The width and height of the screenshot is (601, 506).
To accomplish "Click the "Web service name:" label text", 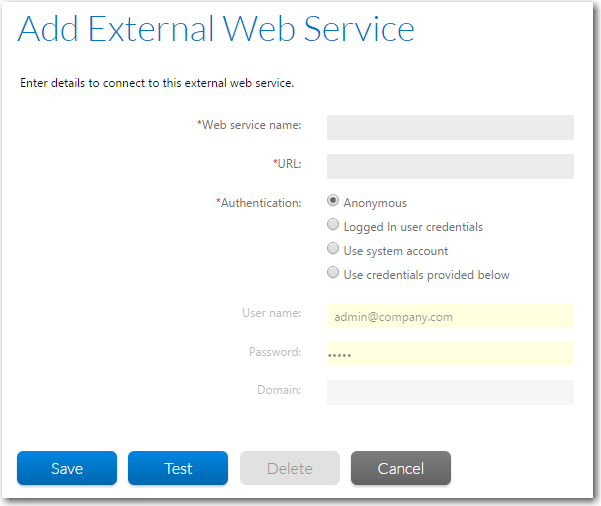I will coord(250,125).
